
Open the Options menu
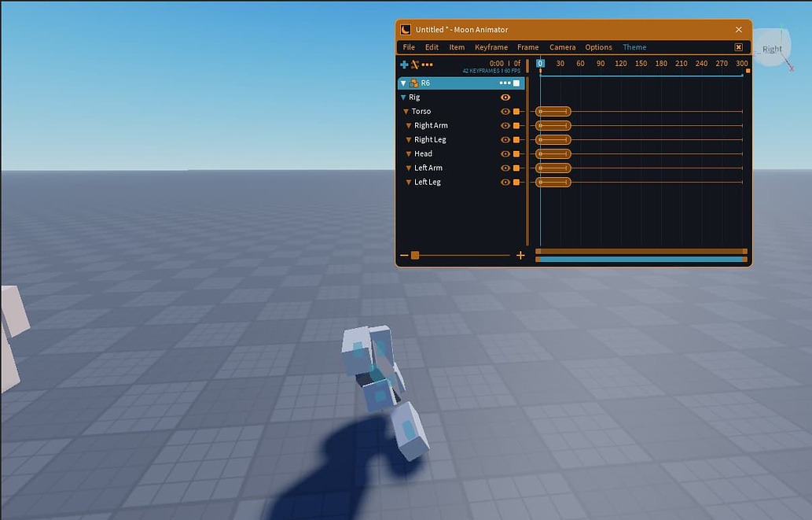[x=599, y=46]
